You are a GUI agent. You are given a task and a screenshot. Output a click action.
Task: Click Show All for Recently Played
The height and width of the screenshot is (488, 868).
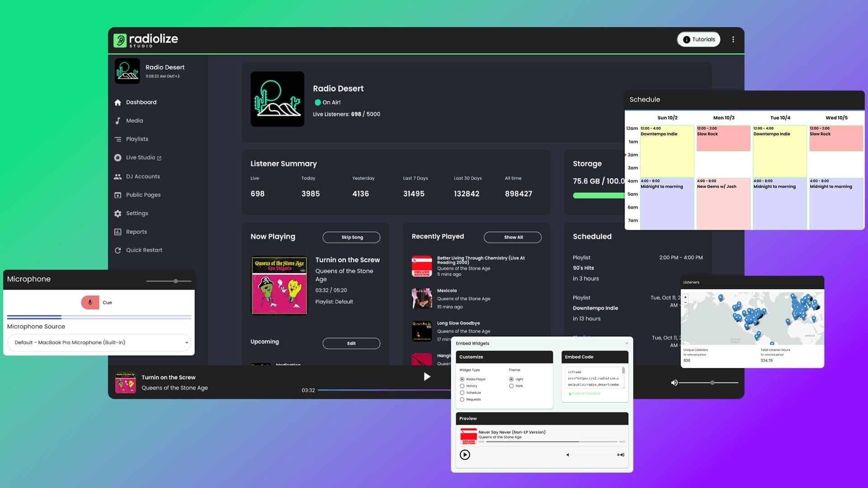coord(512,237)
